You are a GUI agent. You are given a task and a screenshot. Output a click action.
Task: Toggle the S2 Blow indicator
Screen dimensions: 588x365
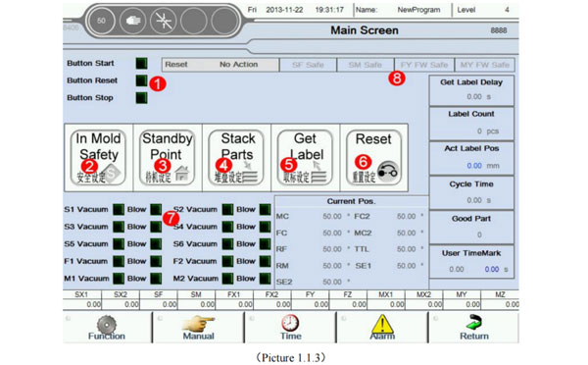(x=266, y=210)
